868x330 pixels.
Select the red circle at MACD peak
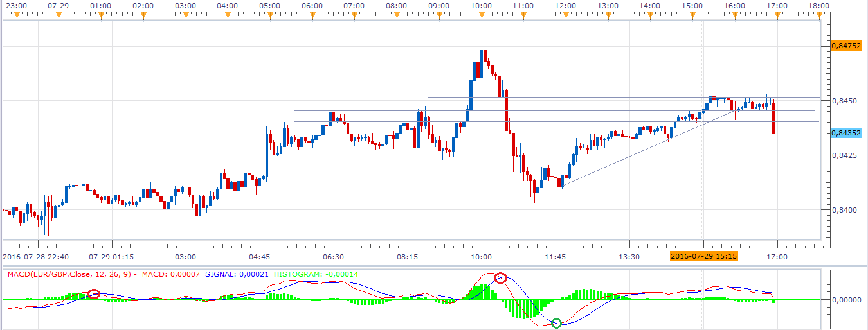501,278
